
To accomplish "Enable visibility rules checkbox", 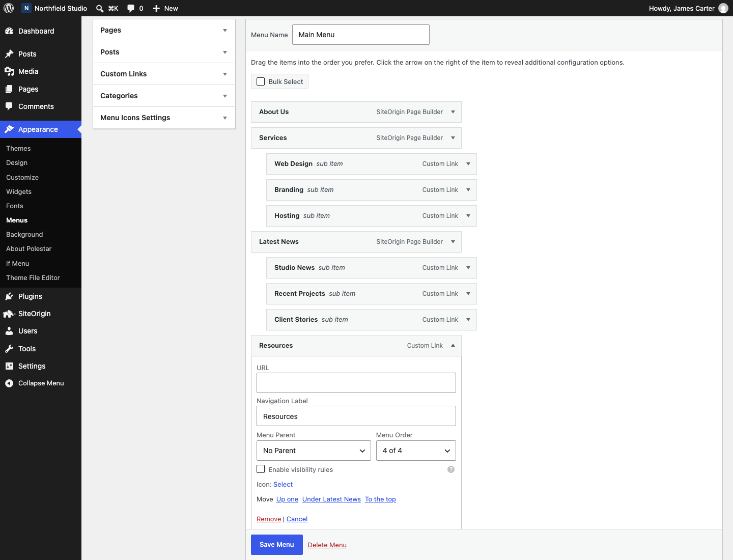I will pyautogui.click(x=261, y=469).
